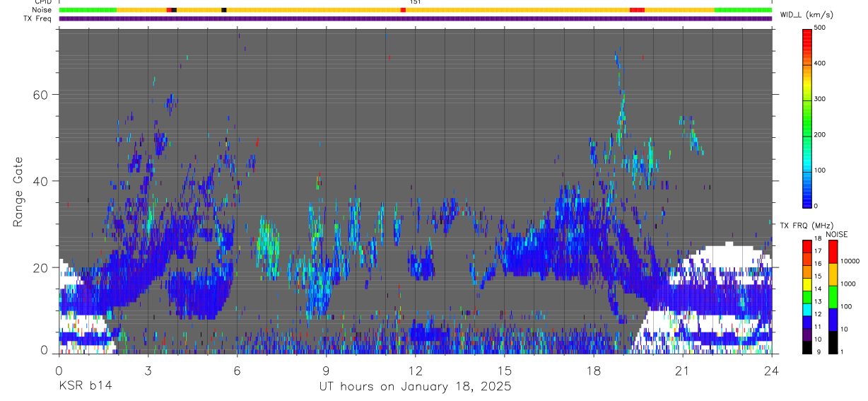Pick the orange swatch in NOISE legend

coord(833,274)
